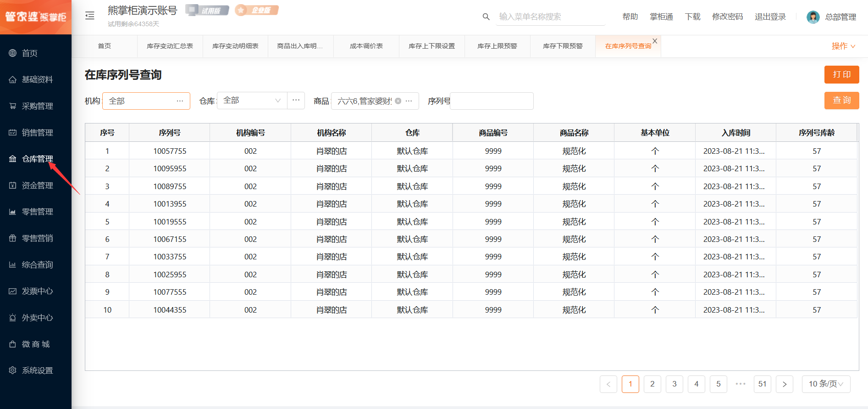Click the search magnifier icon

pos(486,17)
